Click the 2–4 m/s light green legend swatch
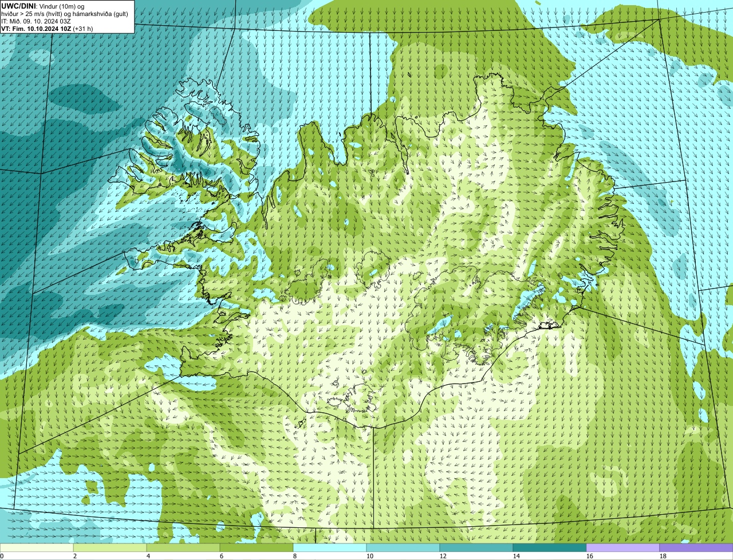The width and height of the screenshot is (733, 560). click(x=110, y=548)
